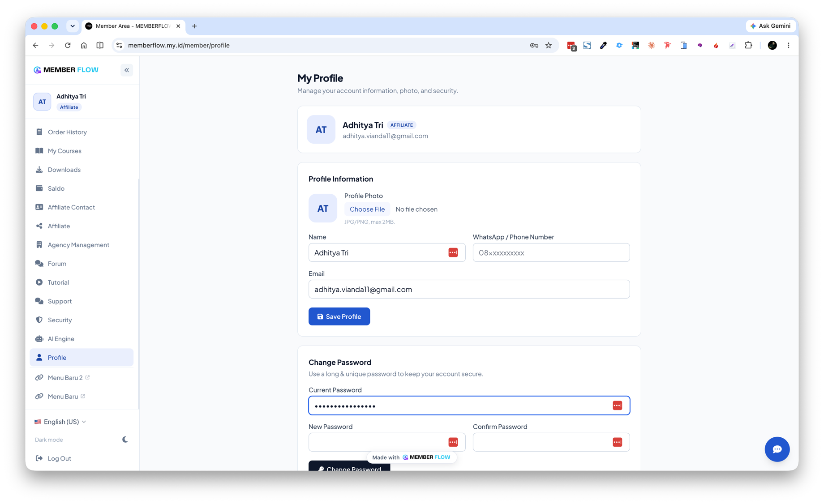Open the floating chat bubble icon
The image size is (824, 504).
click(x=777, y=449)
